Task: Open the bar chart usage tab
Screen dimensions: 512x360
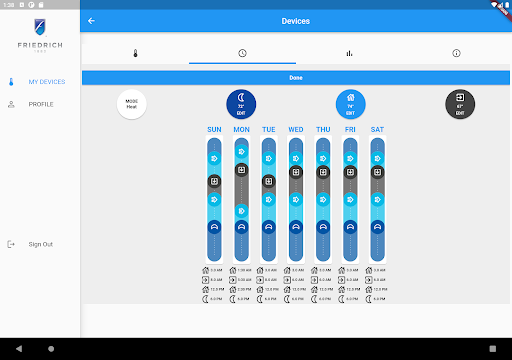Action: coord(349,53)
